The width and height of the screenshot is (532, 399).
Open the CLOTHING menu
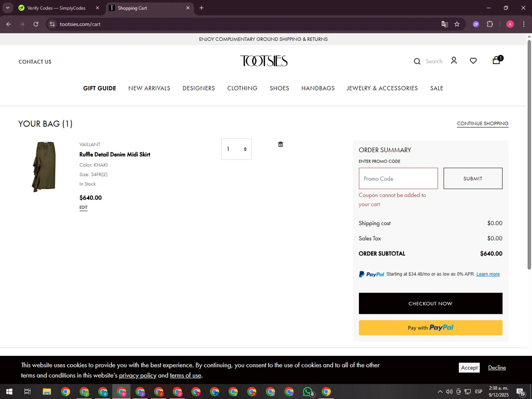coord(242,88)
